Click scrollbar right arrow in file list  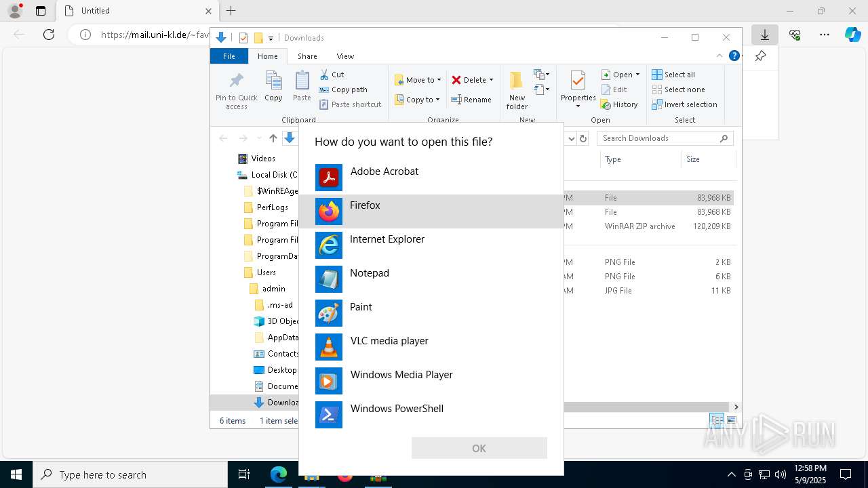(736, 407)
